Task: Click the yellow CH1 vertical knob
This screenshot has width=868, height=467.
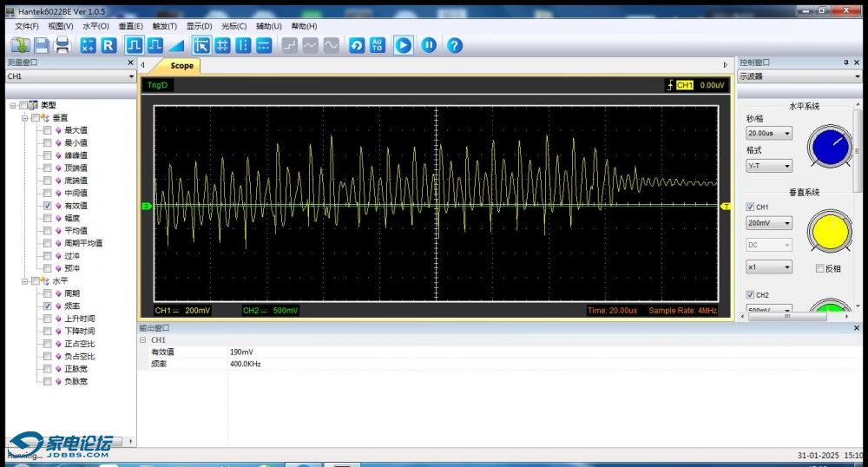Action: click(x=829, y=231)
